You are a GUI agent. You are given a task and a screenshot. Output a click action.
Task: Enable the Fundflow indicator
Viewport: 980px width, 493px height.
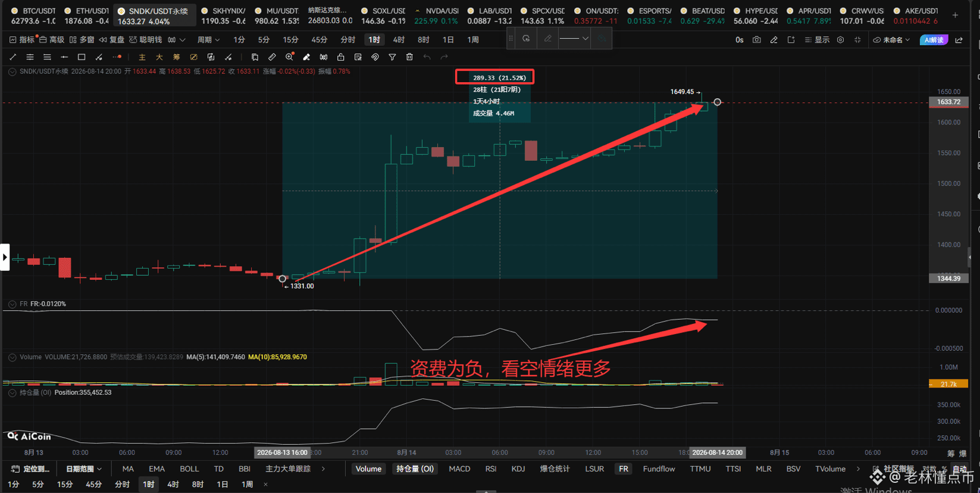pos(659,469)
